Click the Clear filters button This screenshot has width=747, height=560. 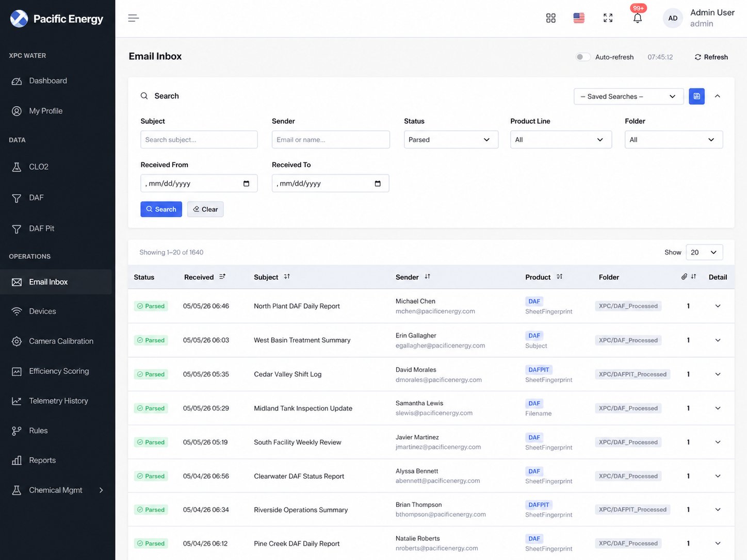205,209
